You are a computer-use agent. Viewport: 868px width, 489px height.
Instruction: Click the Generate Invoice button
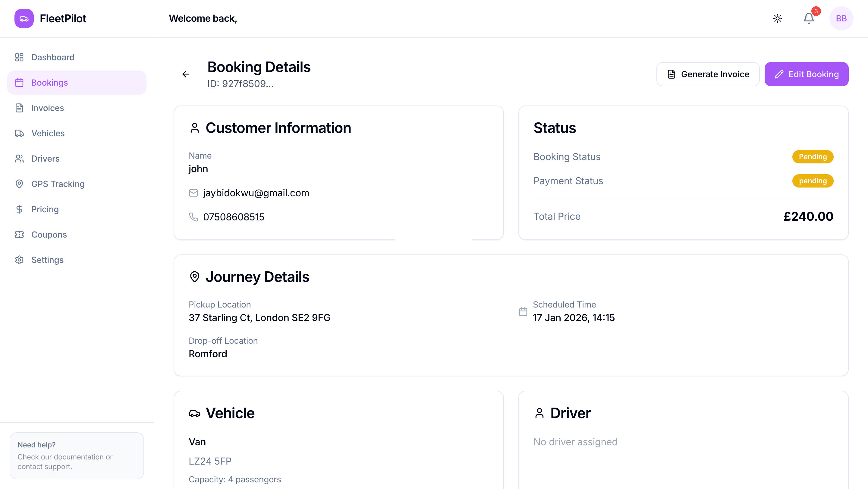pyautogui.click(x=708, y=74)
